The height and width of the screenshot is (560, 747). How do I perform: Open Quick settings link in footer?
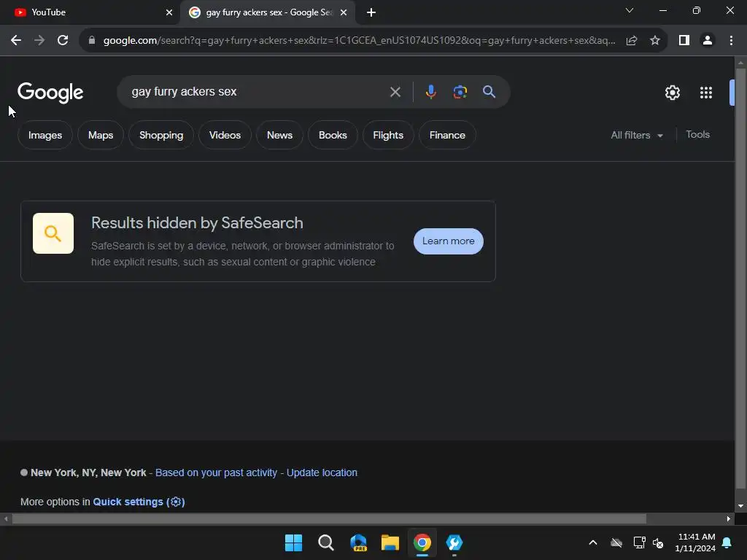tap(139, 502)
